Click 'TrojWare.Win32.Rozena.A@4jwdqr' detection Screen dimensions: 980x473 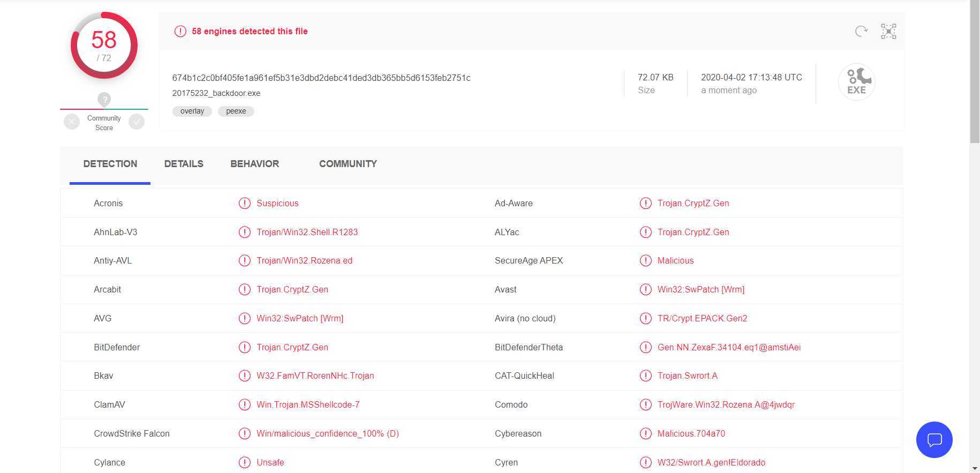[x=726, y=404]
